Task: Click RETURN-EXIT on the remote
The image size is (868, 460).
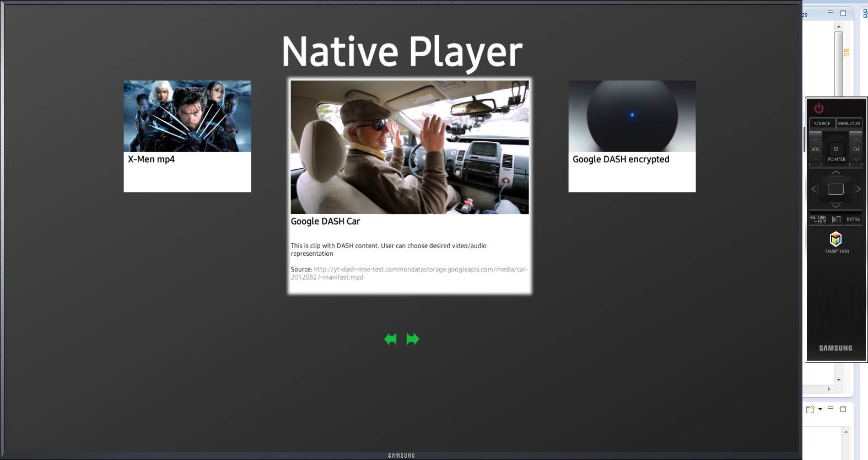Action: click(x=818, y=220)
